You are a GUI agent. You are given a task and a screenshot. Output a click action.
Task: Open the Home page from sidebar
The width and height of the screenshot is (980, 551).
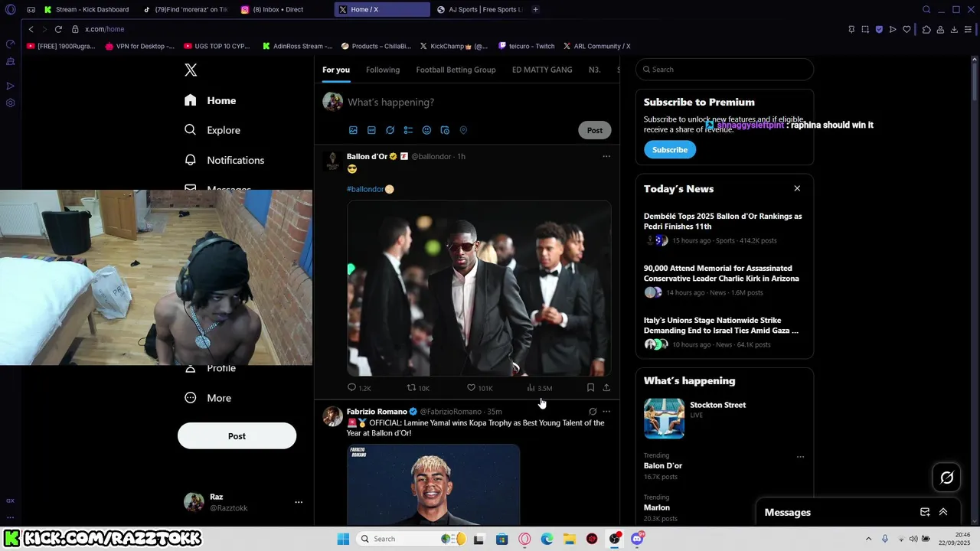pos(211,100)
